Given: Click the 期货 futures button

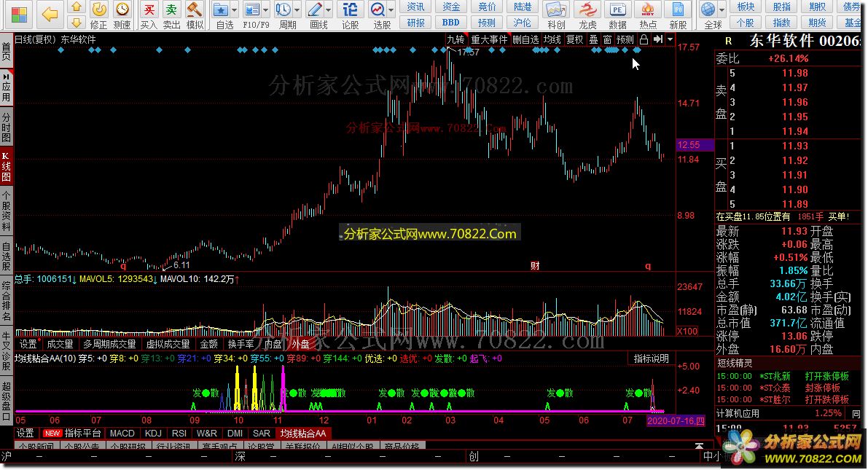Looking at the screenshot, I should pos(817,23).
